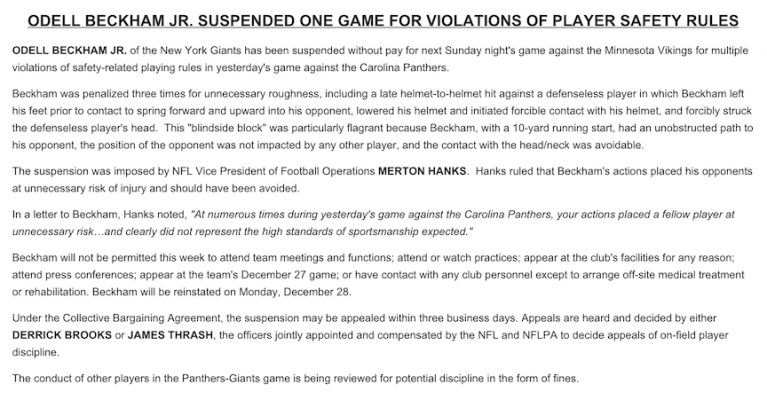The image size is (767, 400).
Task: Click "Collective Bargaining Agreement" in the text
Action: [141, 318]
